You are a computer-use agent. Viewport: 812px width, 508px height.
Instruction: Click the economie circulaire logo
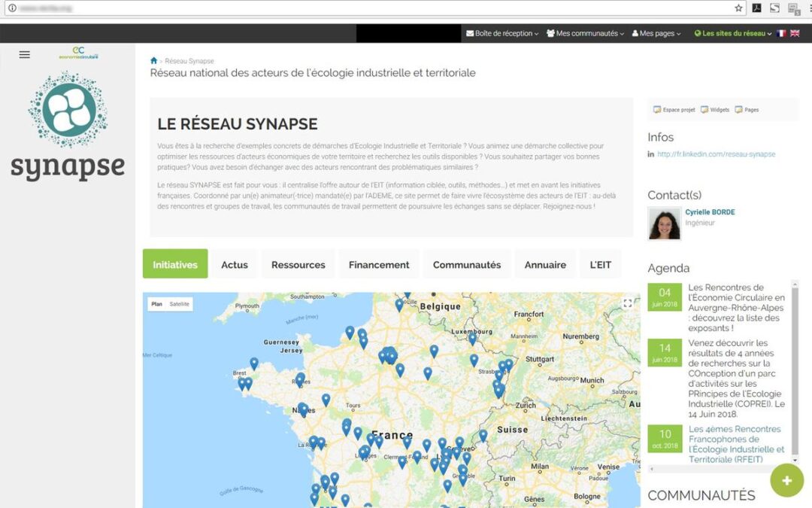pos(78,53)
